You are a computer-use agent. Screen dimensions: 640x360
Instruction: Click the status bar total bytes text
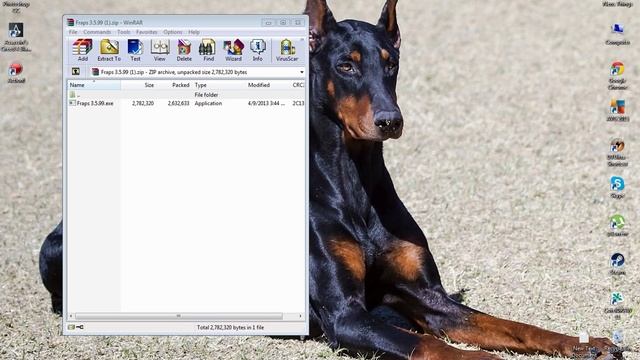tap(230, 327)
